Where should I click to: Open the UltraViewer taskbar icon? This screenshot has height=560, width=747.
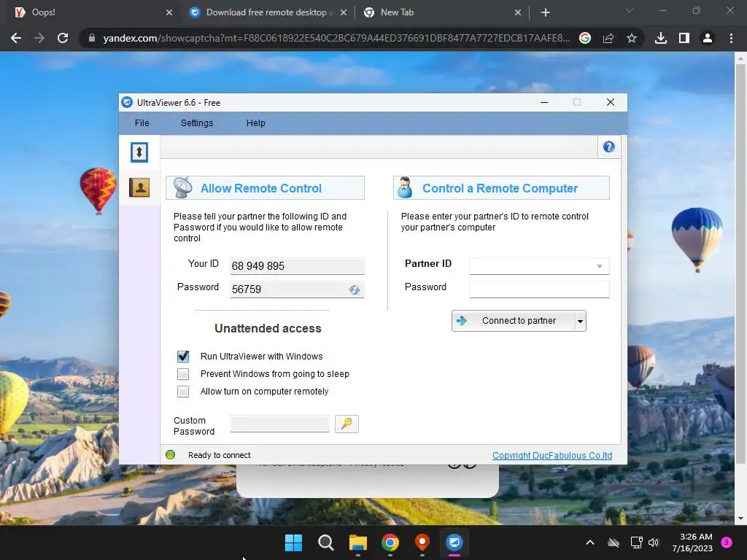pyautogui.click(x=454, y=542)
